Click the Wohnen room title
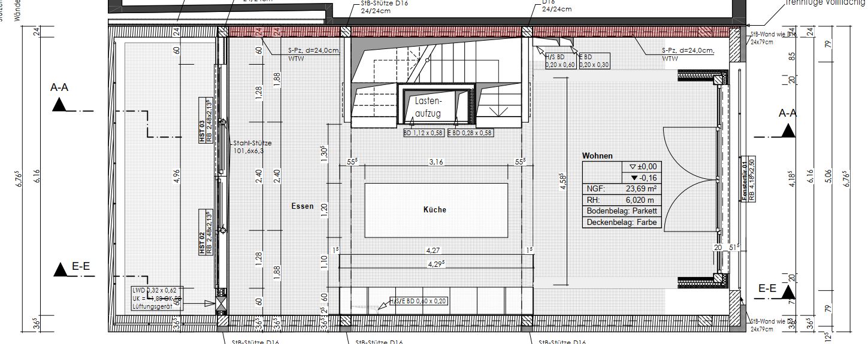This screenshot has width=868, height=344. 597,156
